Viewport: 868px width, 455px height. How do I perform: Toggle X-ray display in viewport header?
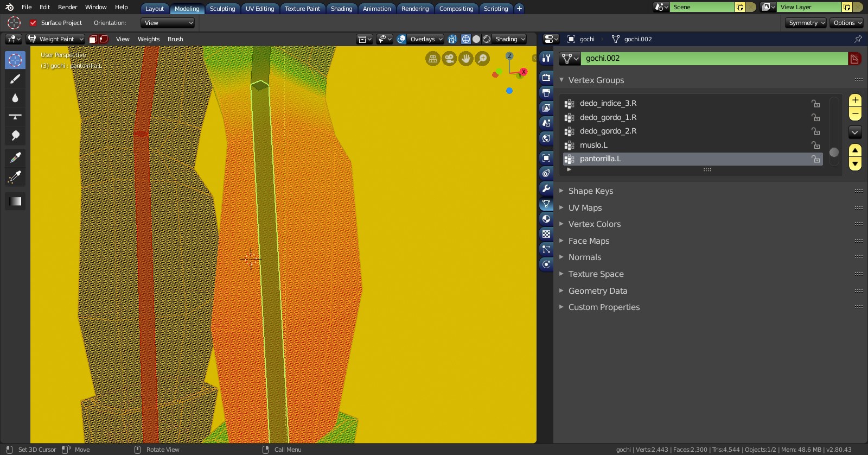tap(452, 39)
